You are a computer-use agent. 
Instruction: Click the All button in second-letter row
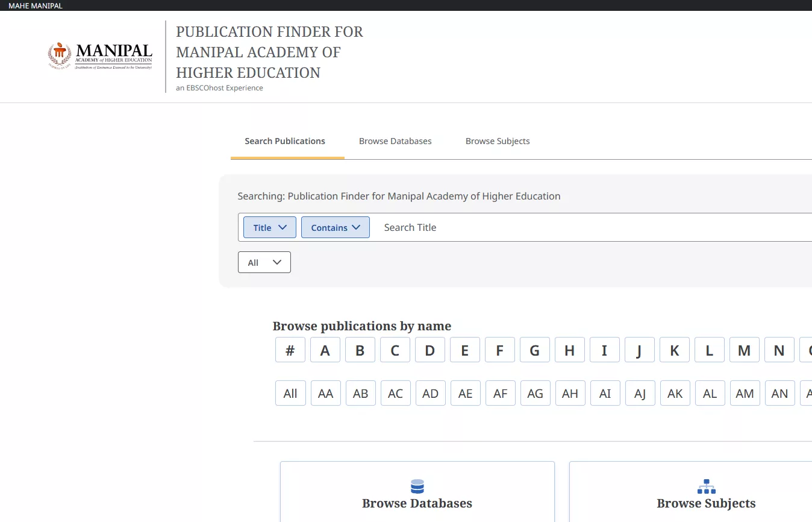[290, 393]
